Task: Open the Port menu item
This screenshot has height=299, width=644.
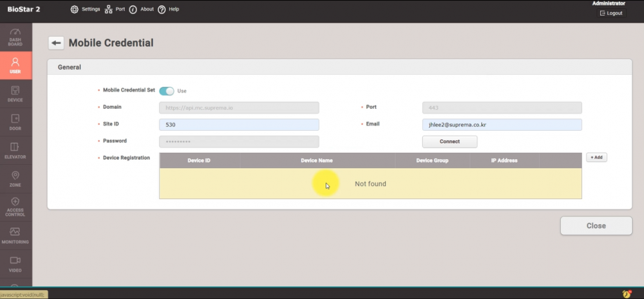Action: (x=115, y=10)
